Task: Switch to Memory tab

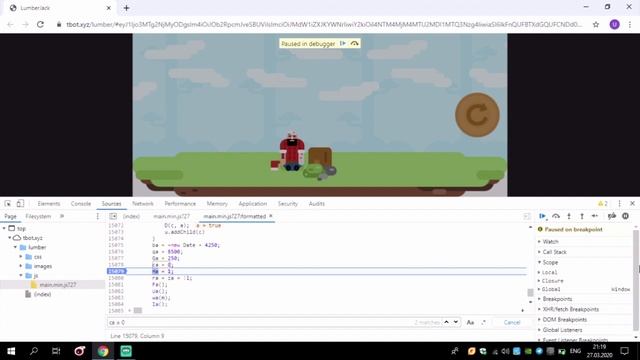Action: (217, 203)
